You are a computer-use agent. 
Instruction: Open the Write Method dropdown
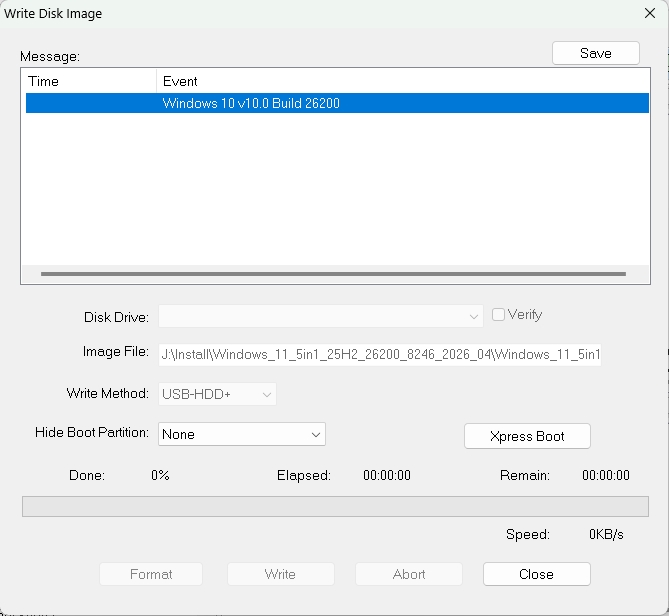(x=217, y=394)
